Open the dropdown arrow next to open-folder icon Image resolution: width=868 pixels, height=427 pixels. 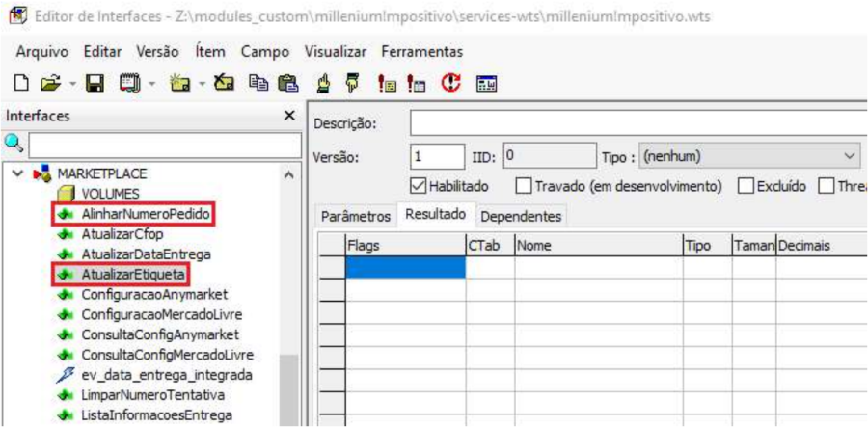coord(72,85)
